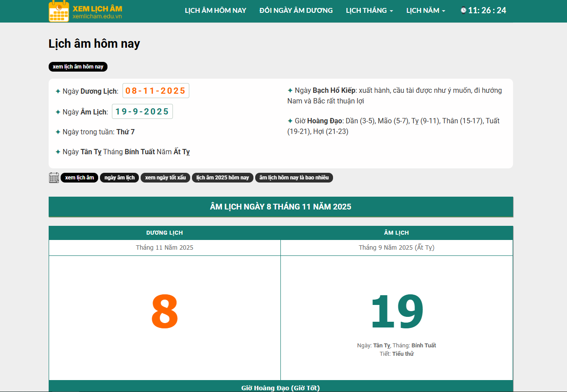Screen dimensions: 567x392
Task: Click the small calendar icon near the tag list
Action: pyautogui.click(x=54, y=177)
